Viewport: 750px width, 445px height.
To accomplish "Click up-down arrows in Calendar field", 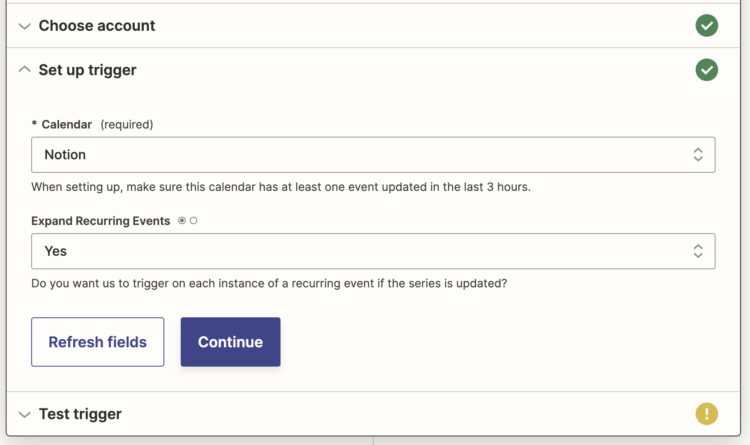I will [698, 155].
